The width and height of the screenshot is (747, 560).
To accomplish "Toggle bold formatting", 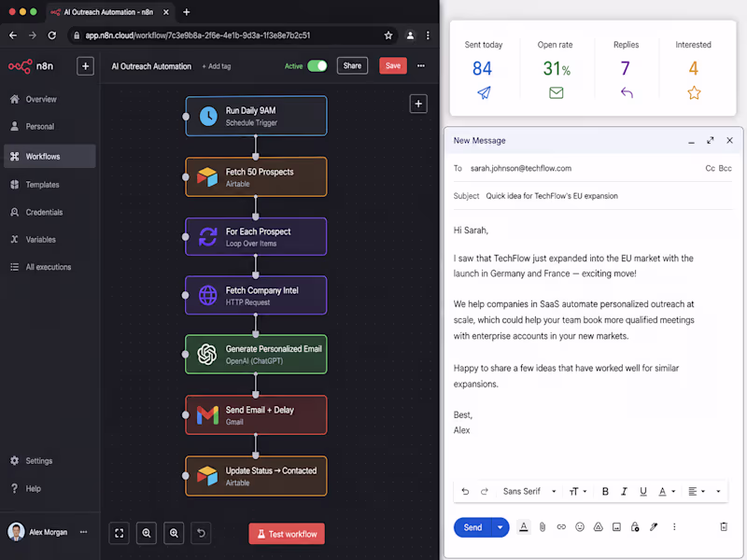I will coord(605,491).
